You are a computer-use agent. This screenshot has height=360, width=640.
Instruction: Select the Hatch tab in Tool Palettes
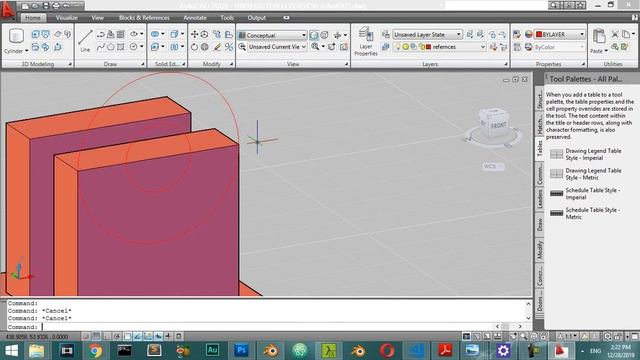click(x=540, y=124)
